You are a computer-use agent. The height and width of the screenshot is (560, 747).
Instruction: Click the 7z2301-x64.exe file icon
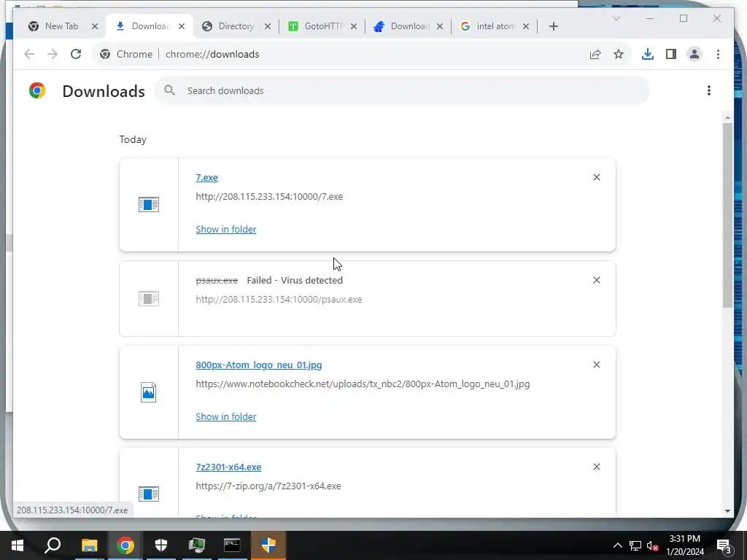tap(149, 494)
